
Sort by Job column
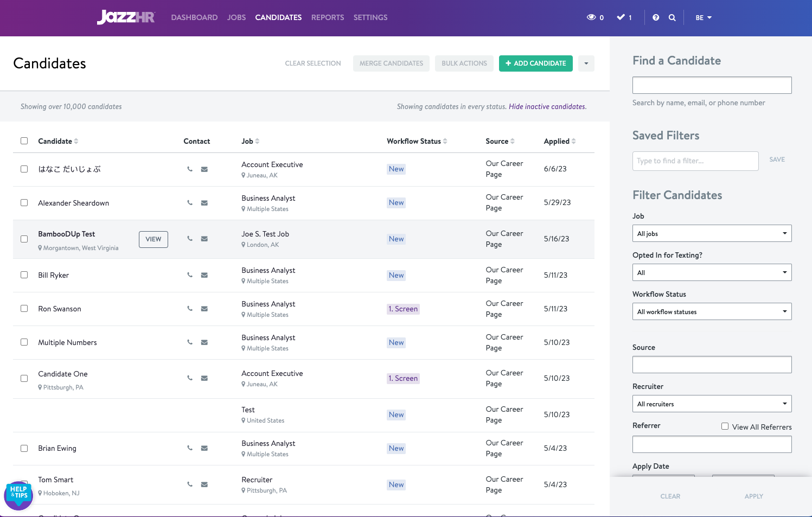pos(251,141)
